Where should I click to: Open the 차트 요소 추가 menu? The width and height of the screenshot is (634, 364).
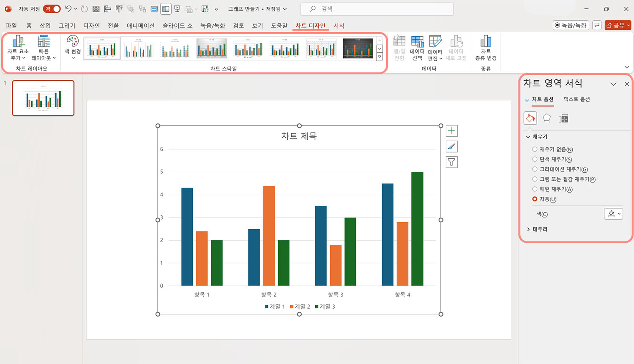point(18,48)
